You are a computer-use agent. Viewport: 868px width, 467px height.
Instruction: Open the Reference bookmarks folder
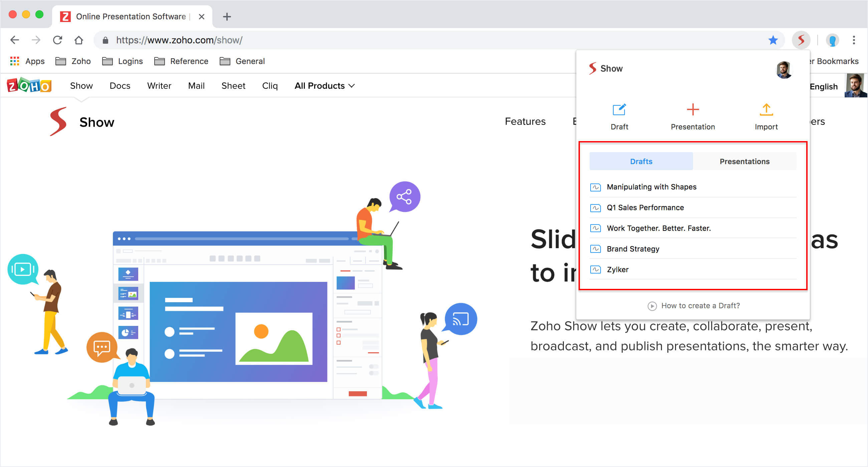click(181, 61)
